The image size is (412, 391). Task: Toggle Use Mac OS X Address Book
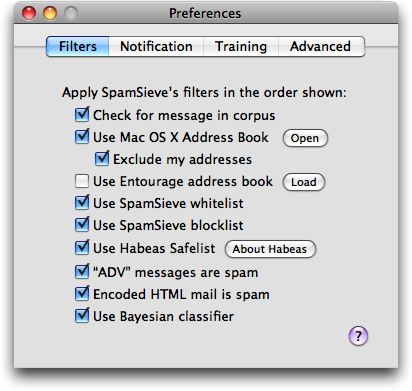pos(82,137)
